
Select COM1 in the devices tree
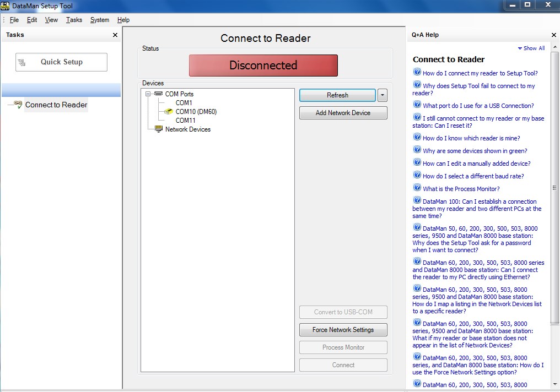(184, 103)
